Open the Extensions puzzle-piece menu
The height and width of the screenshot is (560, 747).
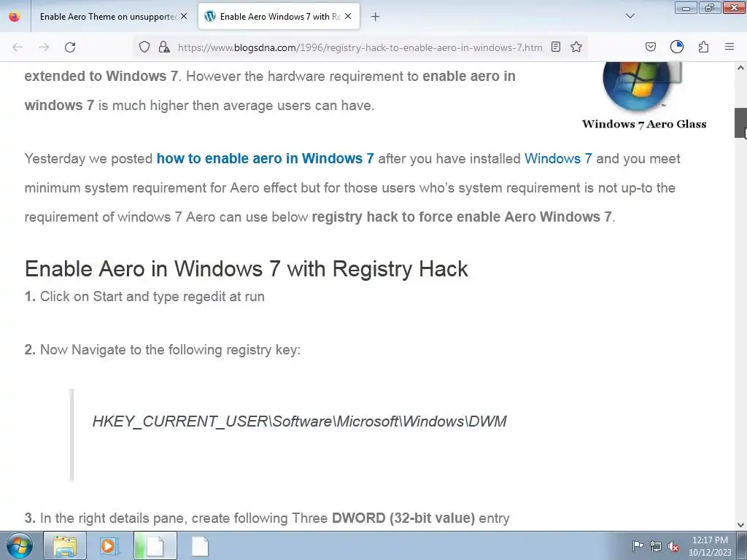(x=703, y=47)
